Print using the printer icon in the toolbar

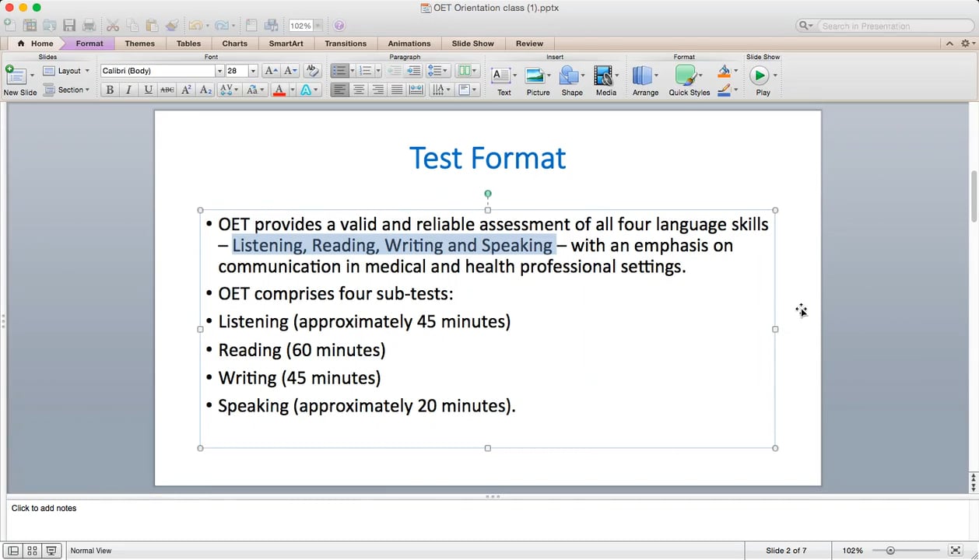click(89, 26)
